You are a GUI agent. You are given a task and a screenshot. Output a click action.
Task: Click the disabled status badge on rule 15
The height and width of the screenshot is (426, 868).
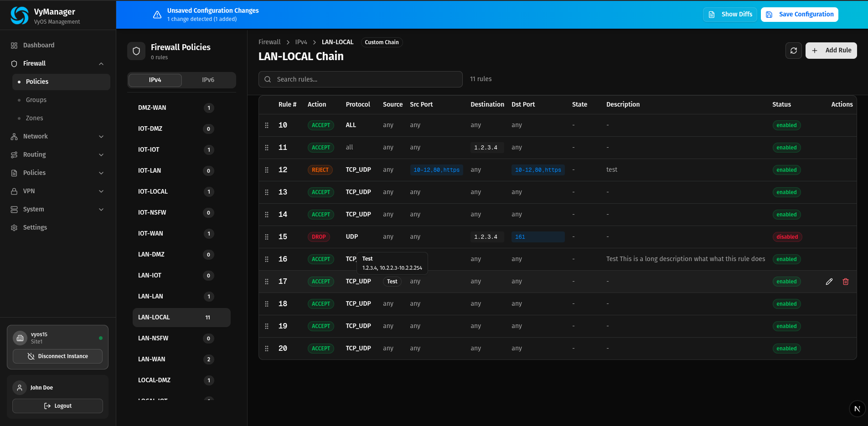coord(787,237)
